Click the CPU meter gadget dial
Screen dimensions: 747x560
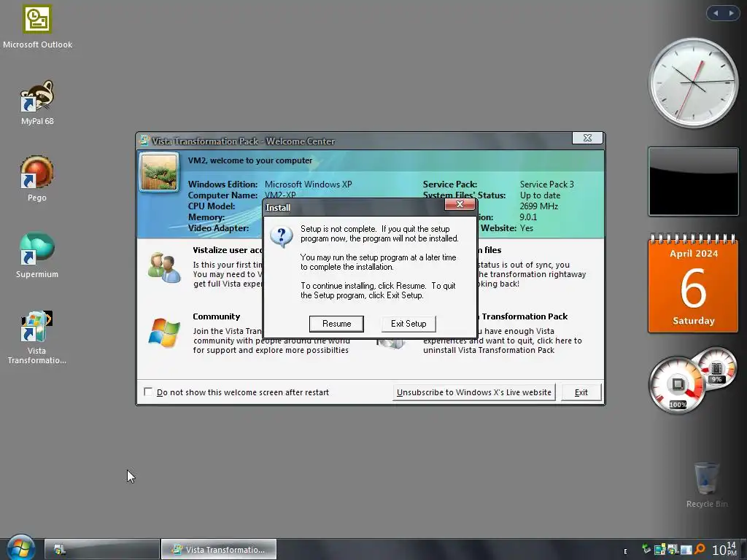(x=677, y=385)
